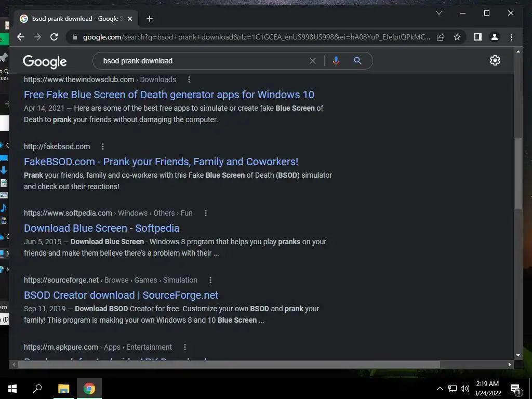Clear the search query with the X
Viewport: 532px width, 399px height.
pos(312,61)
